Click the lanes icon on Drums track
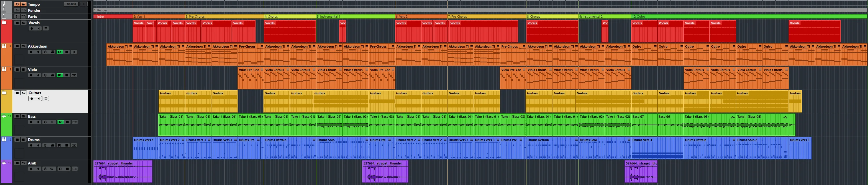The height and width of the screenshot is (185, 868). click(74, 145)
